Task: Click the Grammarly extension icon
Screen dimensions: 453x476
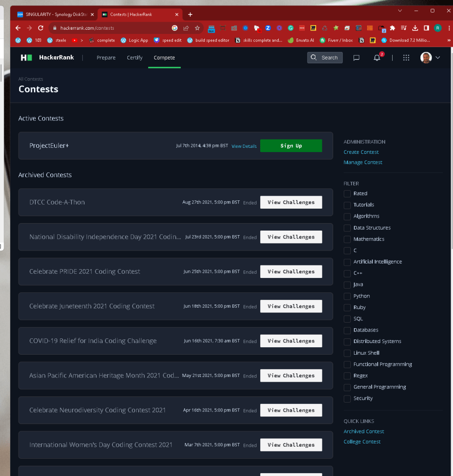Action: pyautogui.click(x=291, y=28)
